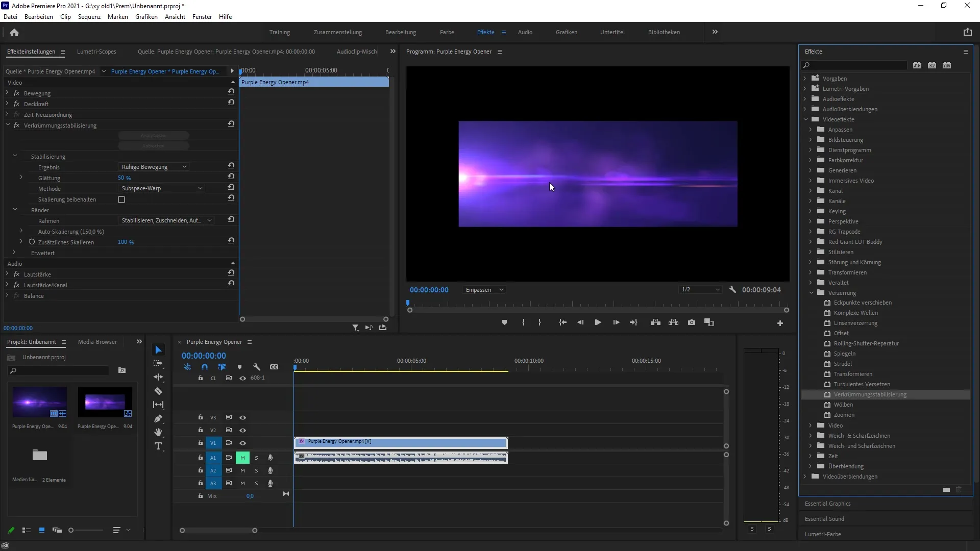The image size is (980, 551).
Task: Switch to the Farbe workspace
Action: 447,32
